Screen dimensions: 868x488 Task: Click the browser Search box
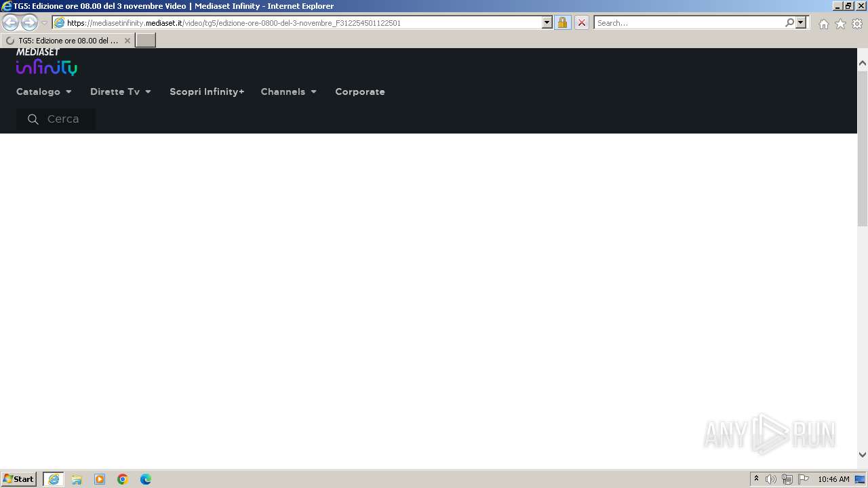[688, 22]
